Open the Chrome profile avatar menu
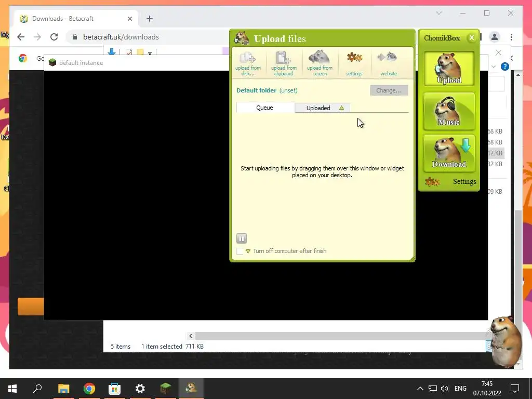Image resolution: width=532 pixels, height=399 pixels. coord(495,37)
